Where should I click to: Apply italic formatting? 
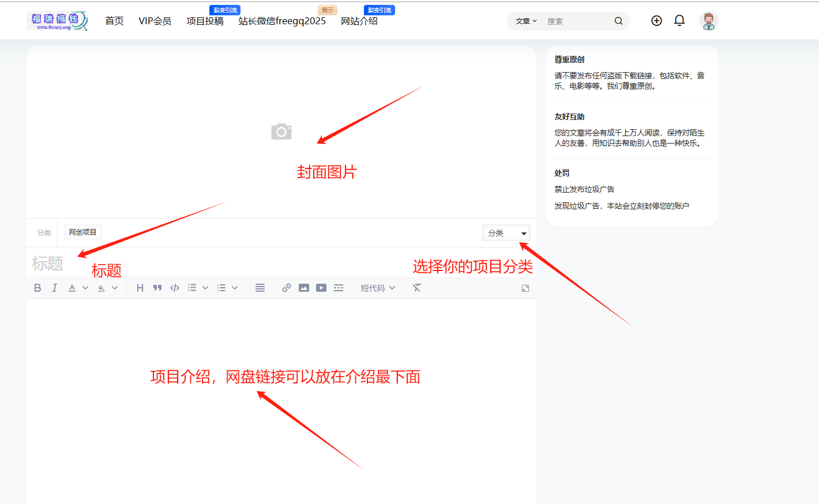point(54,288)
